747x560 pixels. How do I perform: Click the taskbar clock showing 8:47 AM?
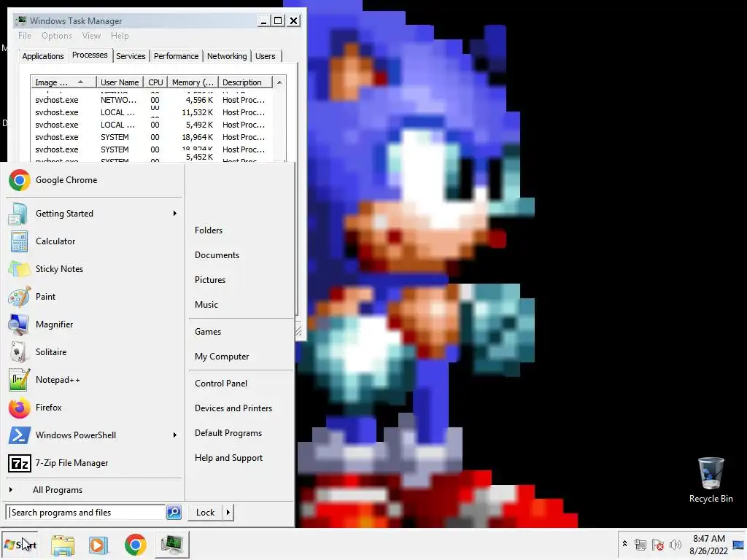pos(709,545)
